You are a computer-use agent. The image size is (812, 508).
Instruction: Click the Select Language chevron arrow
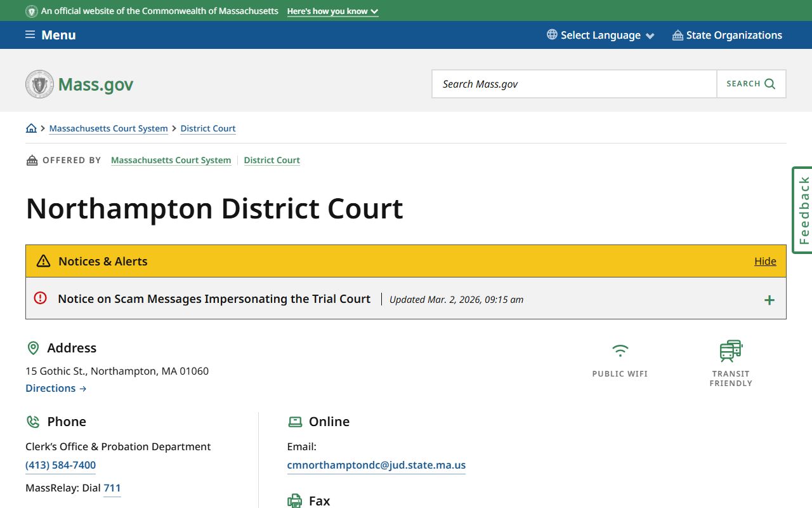click(x=650, y=36)
